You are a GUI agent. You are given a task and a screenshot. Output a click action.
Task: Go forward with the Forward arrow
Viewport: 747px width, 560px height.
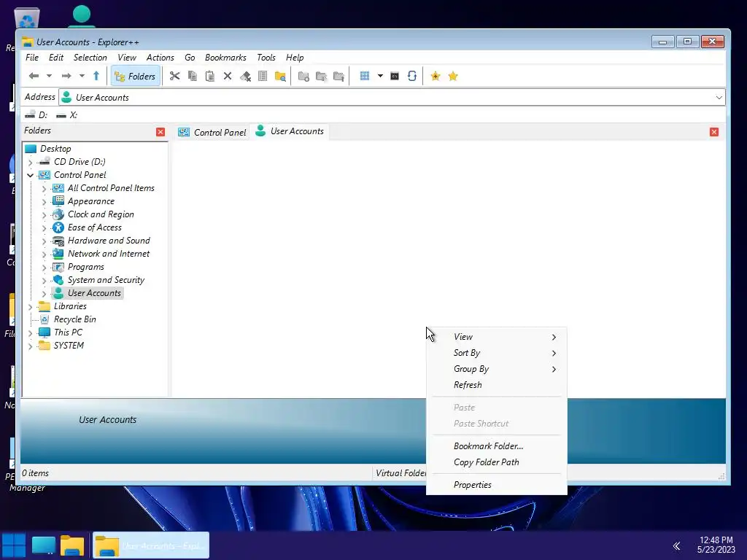[x=66, y=76]
